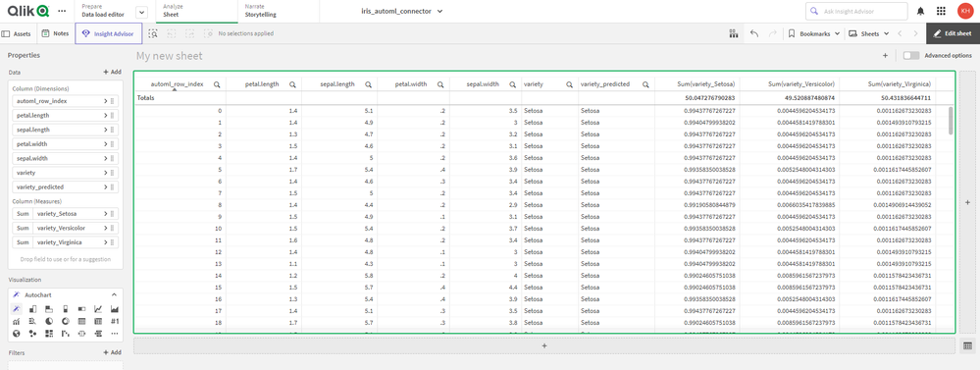Viewport: 980px width, 370px height.
Task: Choose the scatter plot visualization icon
Action: pyautogui.click(x=33, y=334)
